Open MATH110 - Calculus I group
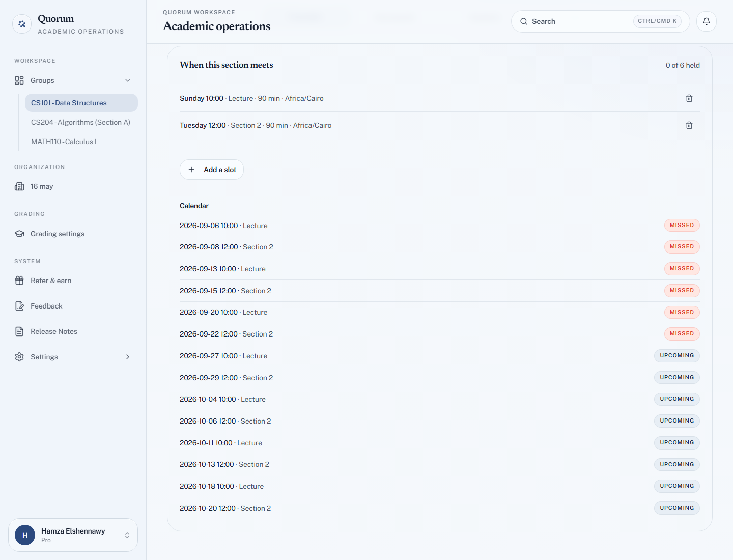733x560 pixels. (81, 142)
